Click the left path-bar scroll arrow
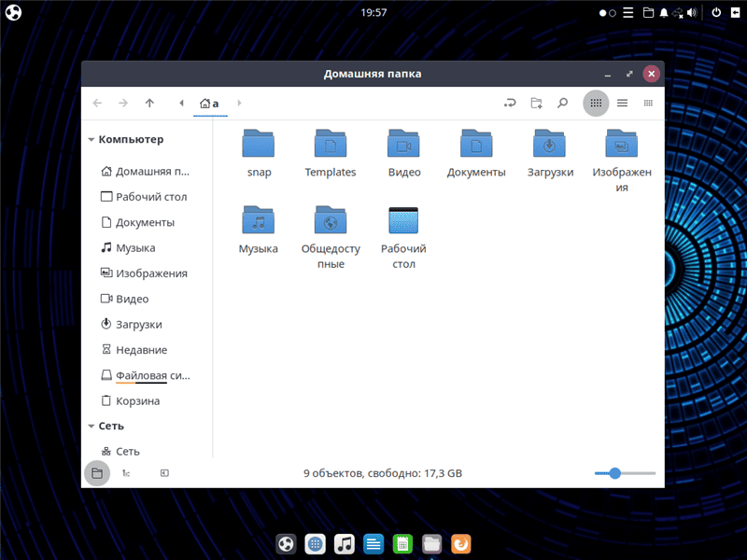 click(x=181, y=103)
